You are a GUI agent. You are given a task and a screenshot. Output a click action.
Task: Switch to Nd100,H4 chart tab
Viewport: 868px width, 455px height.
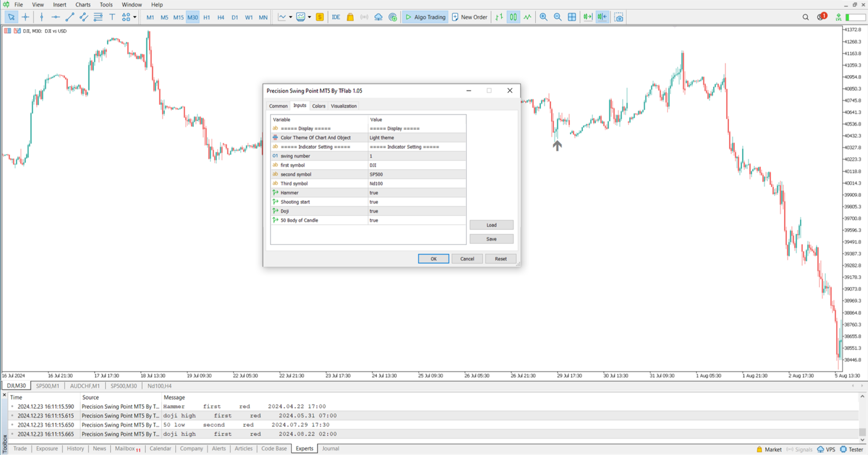160,386
